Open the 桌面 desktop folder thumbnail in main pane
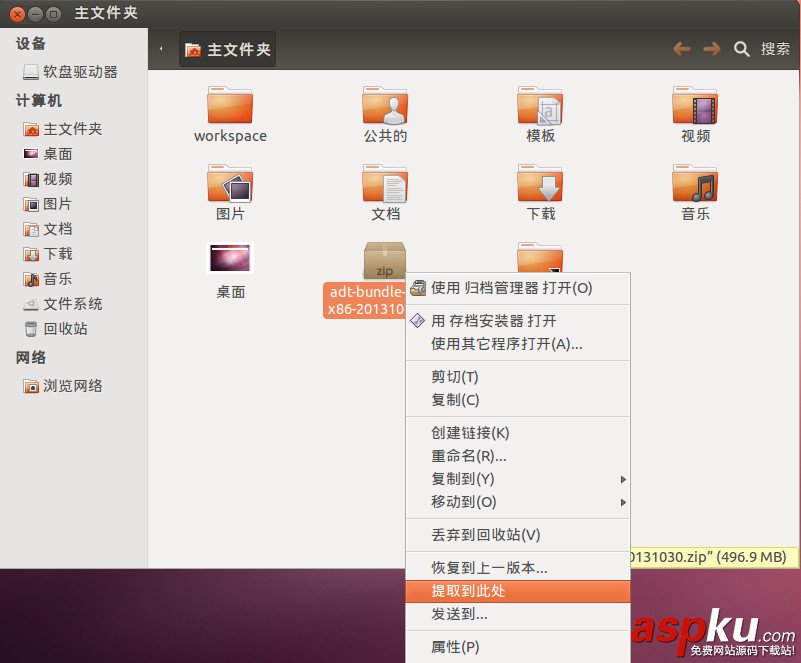This screenshot has width=801, height=663. pyautogui.click(x=230, y=258)
